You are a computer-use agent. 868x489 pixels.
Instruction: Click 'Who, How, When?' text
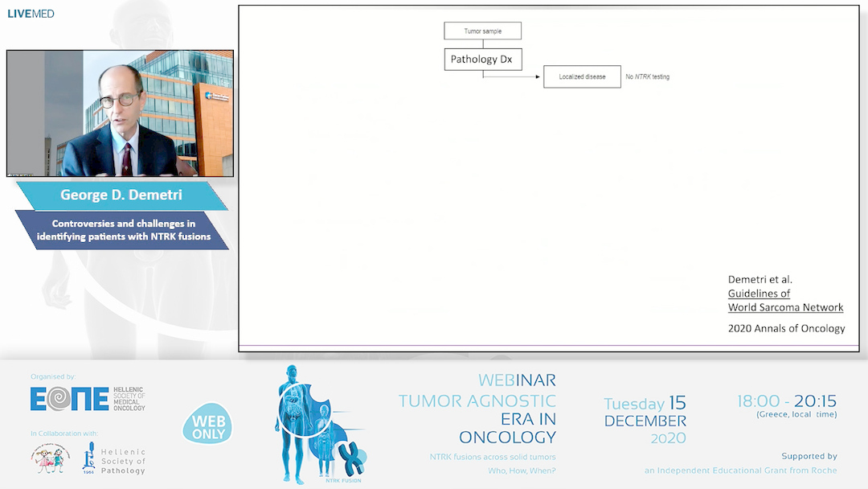click(522, 471)
